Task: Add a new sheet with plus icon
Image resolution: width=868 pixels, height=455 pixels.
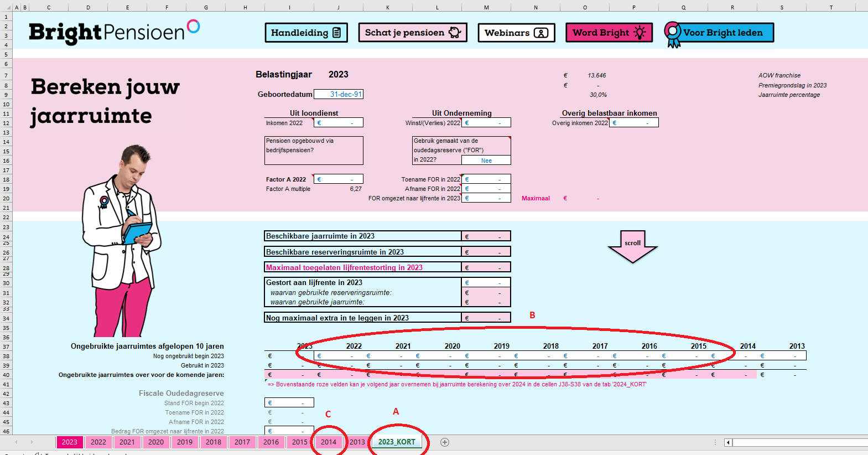Action: [x=445, y=442]
